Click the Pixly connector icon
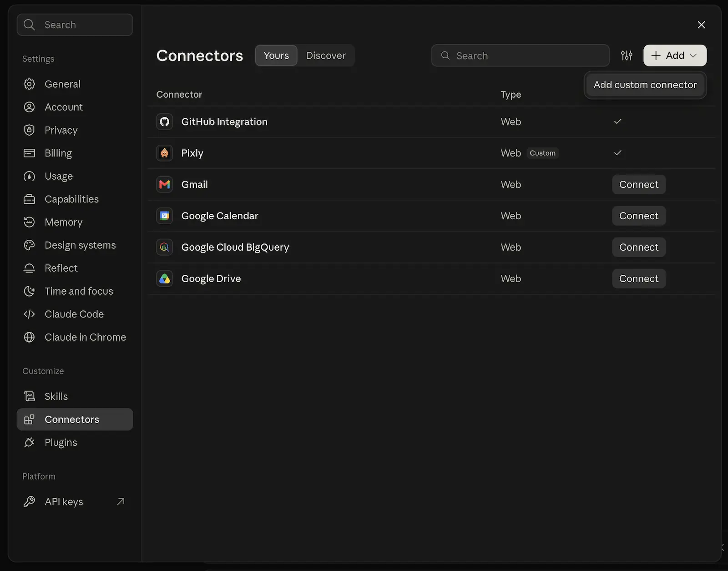This screenshot has width=728, height=571. click(x=164, y=153)
